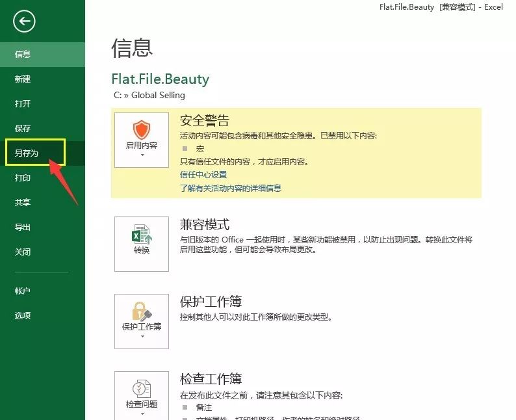Click the Global Selling folder path

[x=158, y=95]
